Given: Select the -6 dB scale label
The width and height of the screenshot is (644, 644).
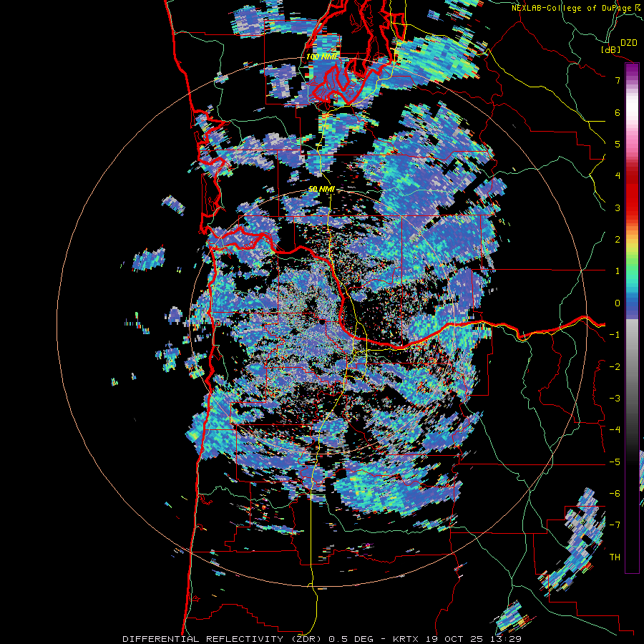Looking at the screenshot, I should coord(615,494).
